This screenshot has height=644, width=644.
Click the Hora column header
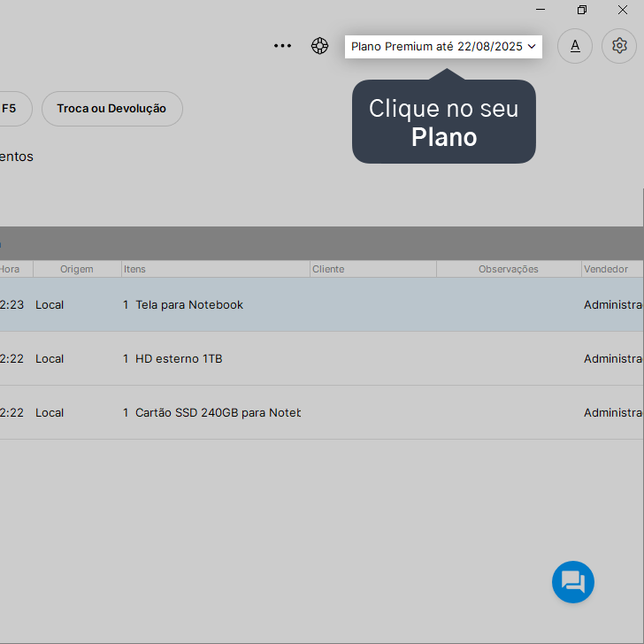[16, 269]
